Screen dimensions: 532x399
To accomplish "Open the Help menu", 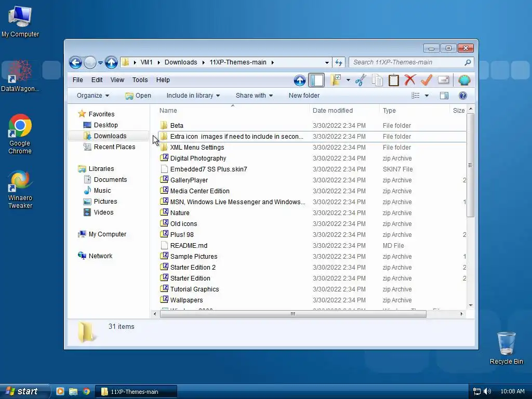I will [x=163, y=79].
